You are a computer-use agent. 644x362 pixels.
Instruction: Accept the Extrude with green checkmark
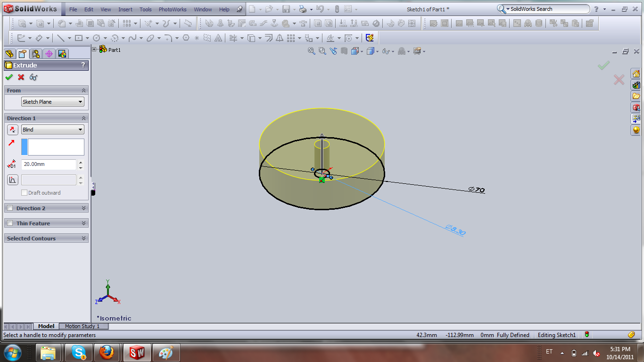(x=9, y=77)
